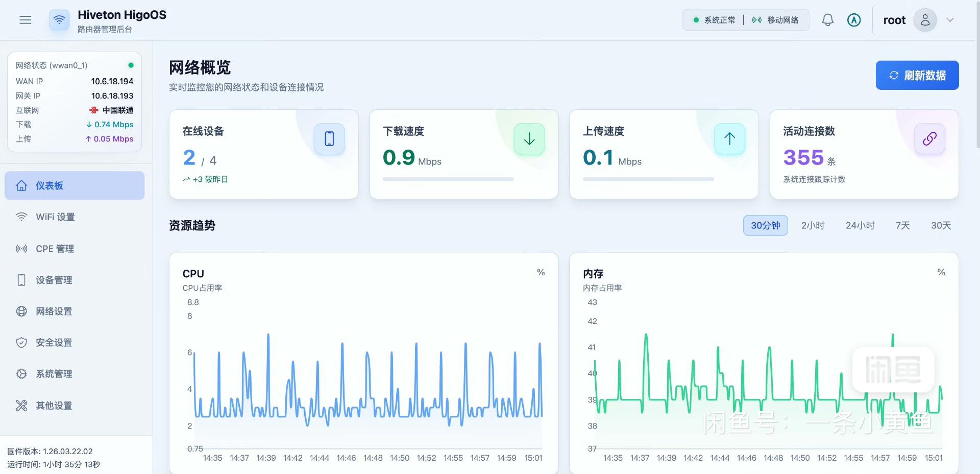Click the active connections link icon

click(x=929, y=139)
